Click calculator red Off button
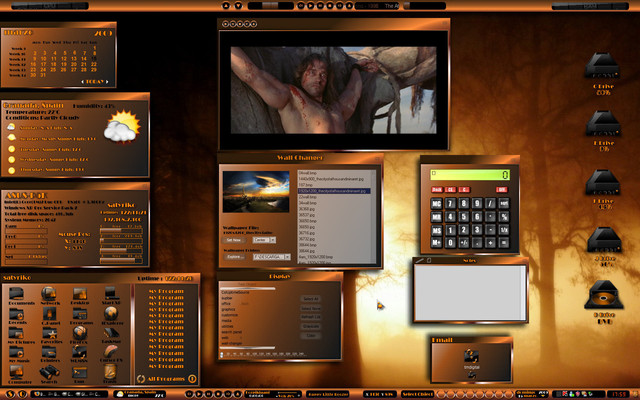640x400 pixels. 502,189
